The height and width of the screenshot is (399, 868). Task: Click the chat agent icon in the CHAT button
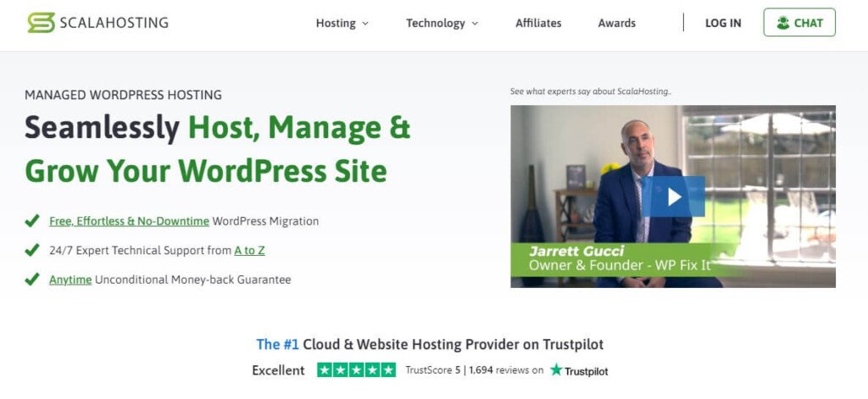(782, 23)
